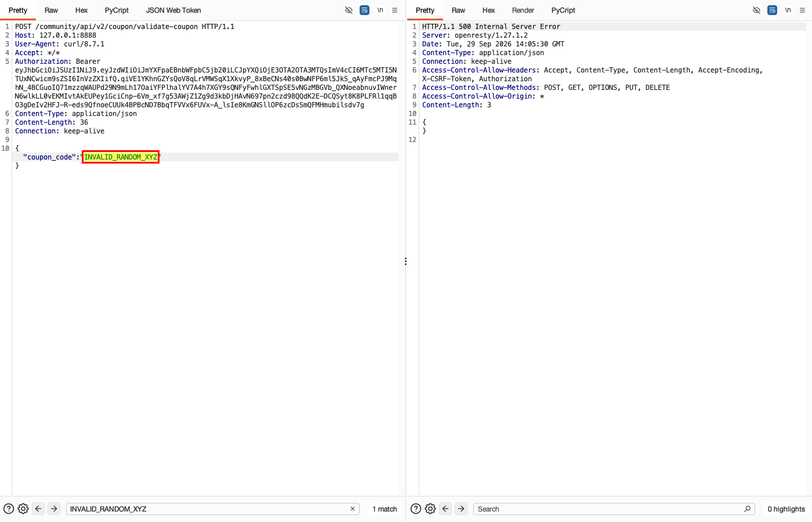Click response Date header line
This screenshot has width=812, height=522.
(493, 44)
